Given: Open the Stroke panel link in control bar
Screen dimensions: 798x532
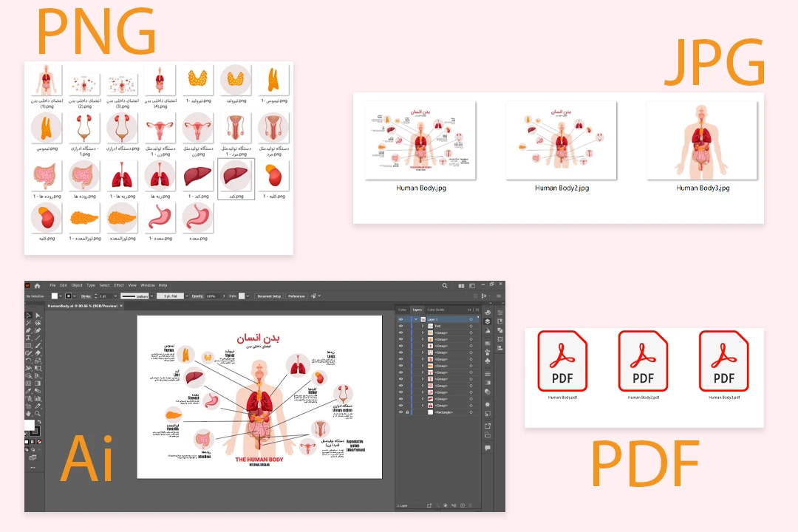Looking at the screenshot, I should [86, 296].
